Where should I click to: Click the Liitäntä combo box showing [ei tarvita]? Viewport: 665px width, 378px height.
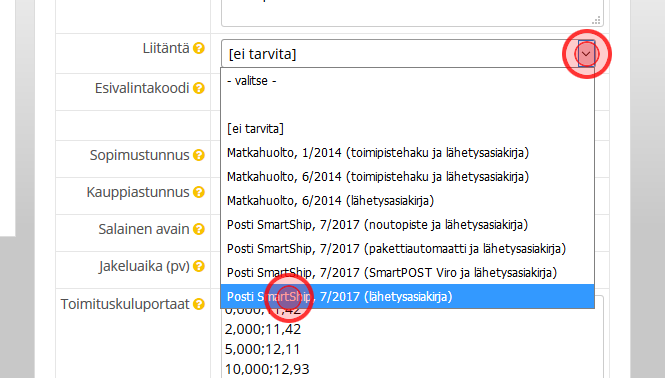pos(408,54)
